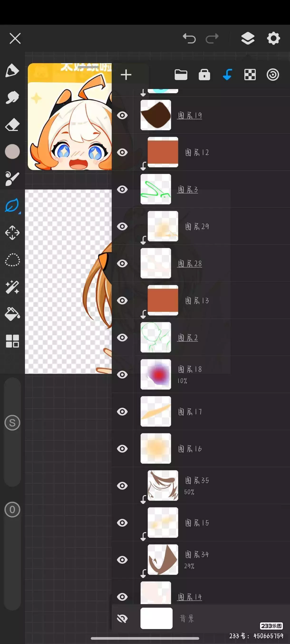
Task: Tap the S brush size indicator
Action: [12, 423]
